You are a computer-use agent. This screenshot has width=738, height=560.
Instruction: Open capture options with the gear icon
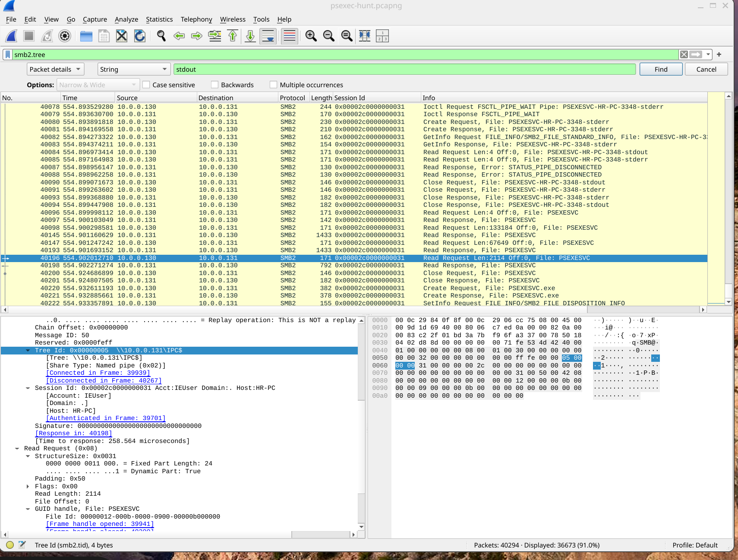tap(64, 36)
